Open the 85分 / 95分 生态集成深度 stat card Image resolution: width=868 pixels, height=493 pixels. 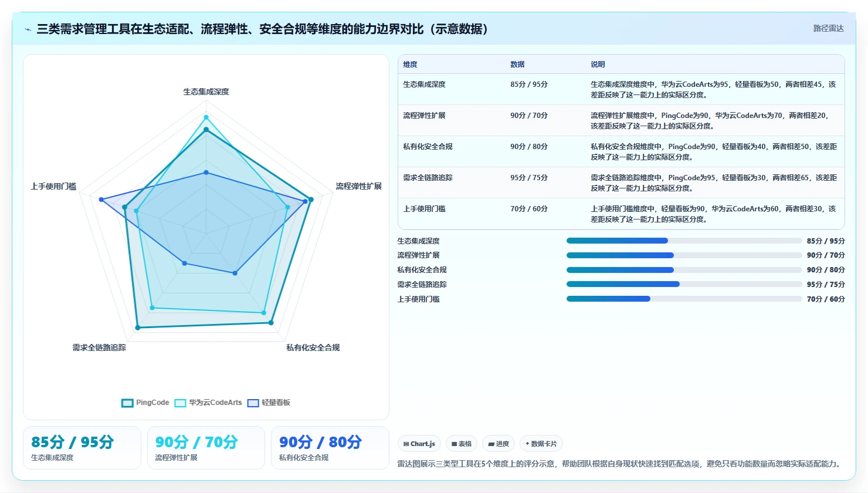pyautogui.click(x=82, y=448)
